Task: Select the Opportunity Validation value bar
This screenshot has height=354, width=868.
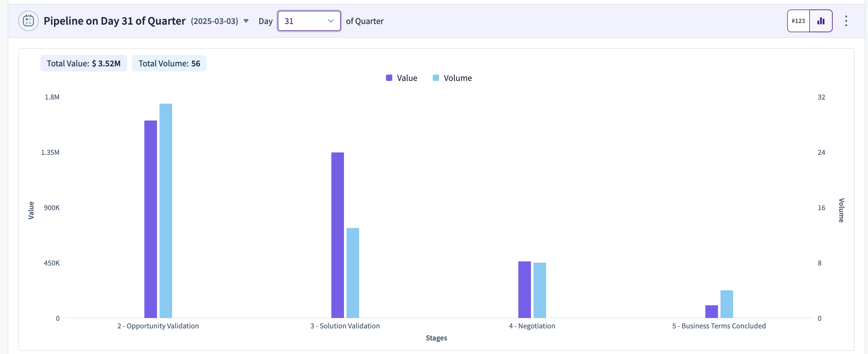Action: pos(151,219)
